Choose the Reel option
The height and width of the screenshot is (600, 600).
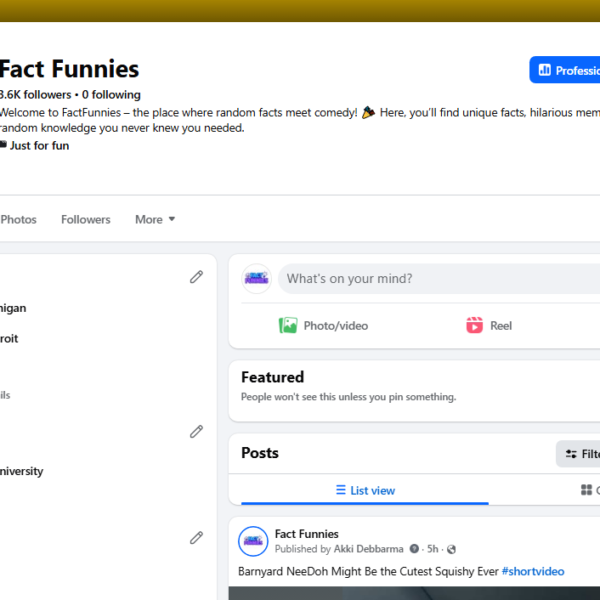tap(489, 326)
